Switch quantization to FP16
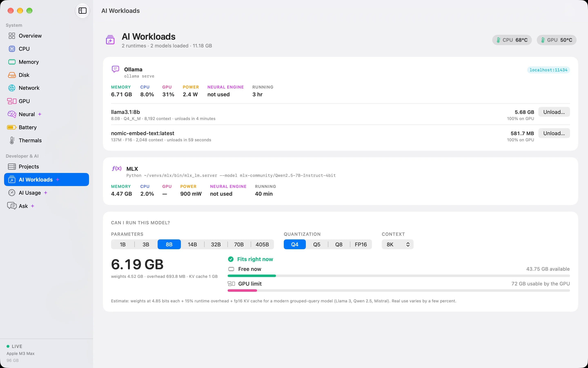 [361, 244]
